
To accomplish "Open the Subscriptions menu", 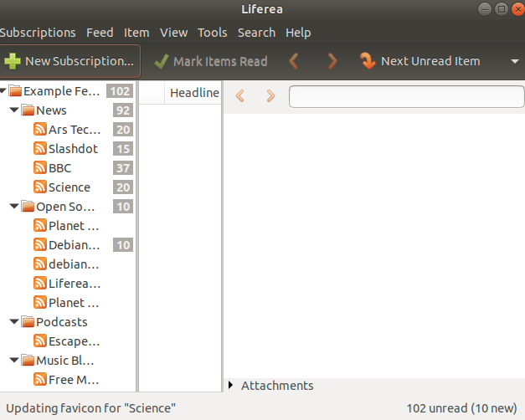I will click(38, 33).
